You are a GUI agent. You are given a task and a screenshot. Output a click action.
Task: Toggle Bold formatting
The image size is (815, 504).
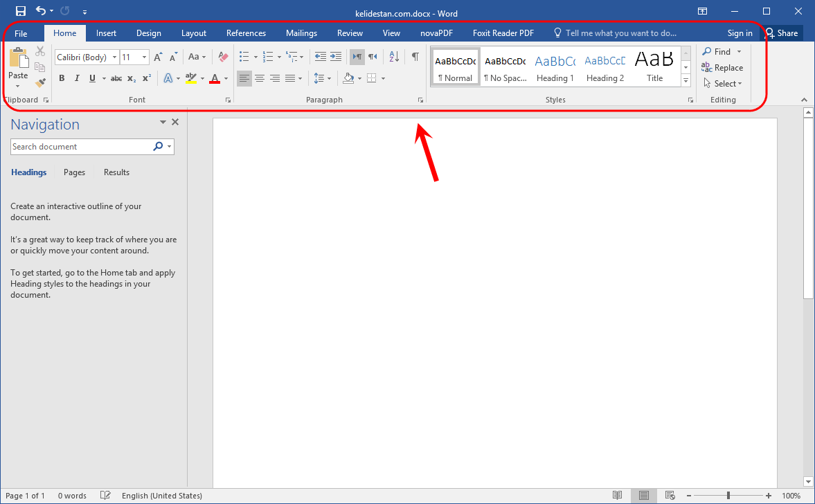pyautogui.click(x=62, y=78)
